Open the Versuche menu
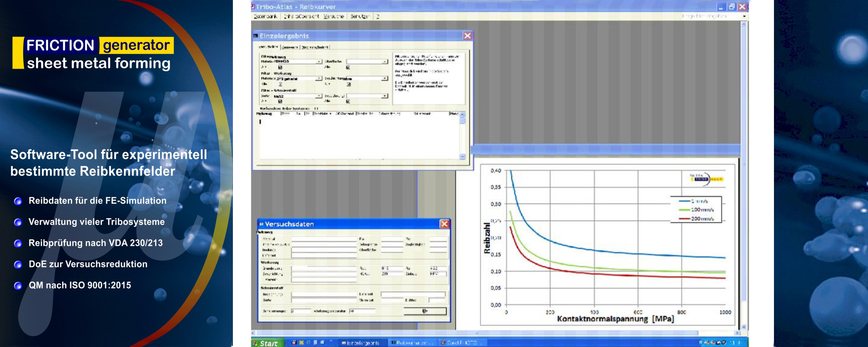 pyautogui.click(x=334, y=16)
